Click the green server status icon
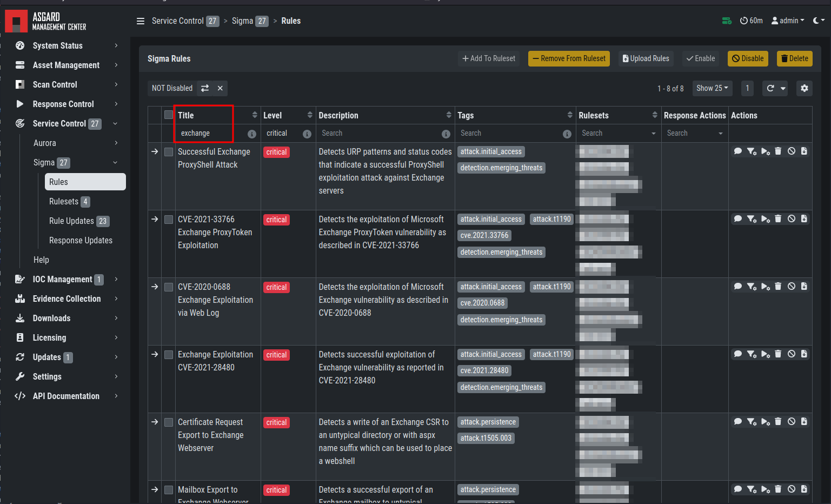The image size is (831, 504). [x=727, y=21]
